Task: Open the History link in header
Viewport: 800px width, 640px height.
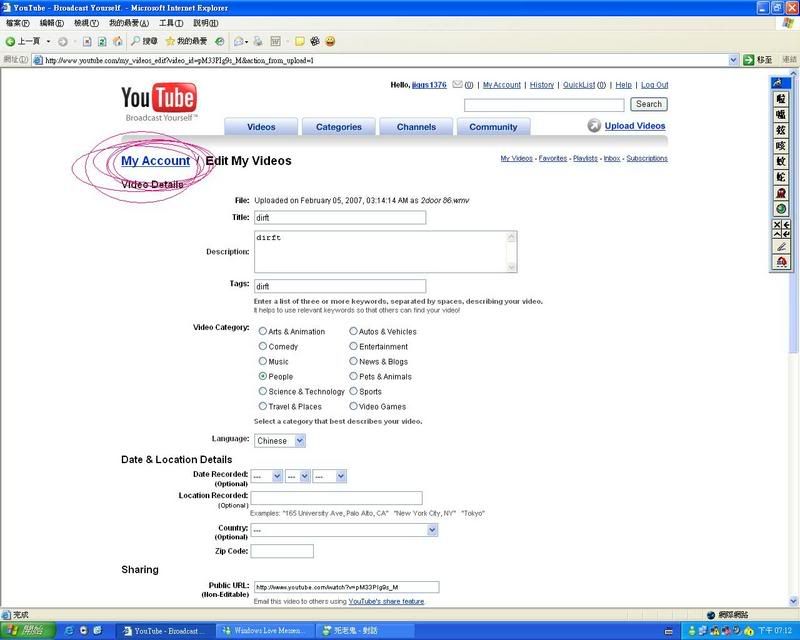Action: click(541, 85)
